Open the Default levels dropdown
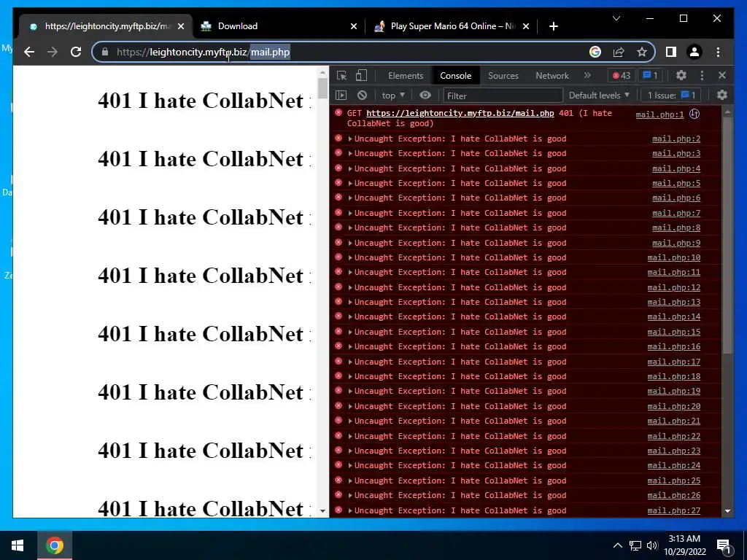Viewport: 747px width, 560px height. pos(599,96)
